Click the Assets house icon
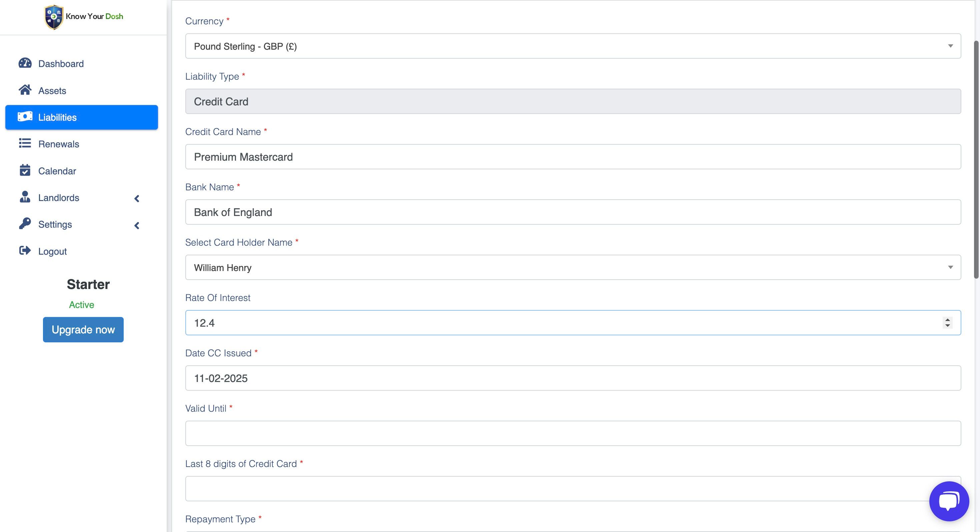The width and height of the screenshot is (980, 532). [25, 90]
